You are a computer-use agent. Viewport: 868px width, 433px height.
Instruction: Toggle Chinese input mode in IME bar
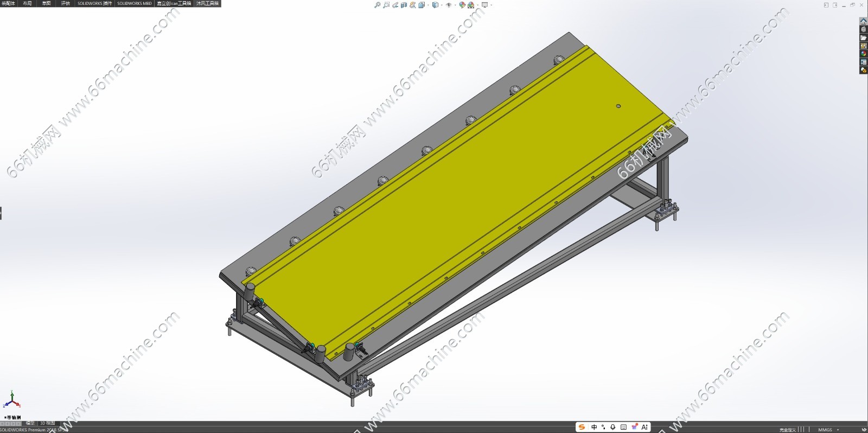[x=594, y=427]
